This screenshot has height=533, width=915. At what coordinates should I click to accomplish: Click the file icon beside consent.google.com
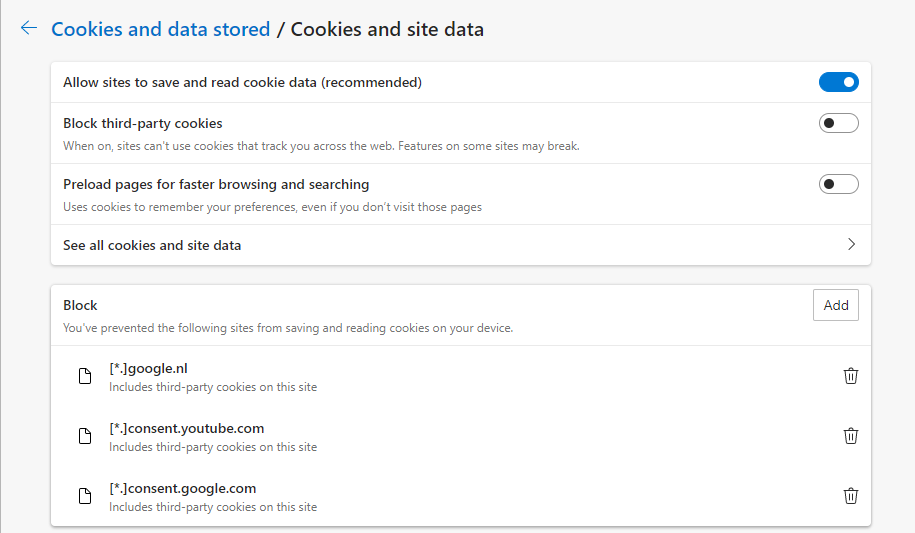click(x=86, y=496)
